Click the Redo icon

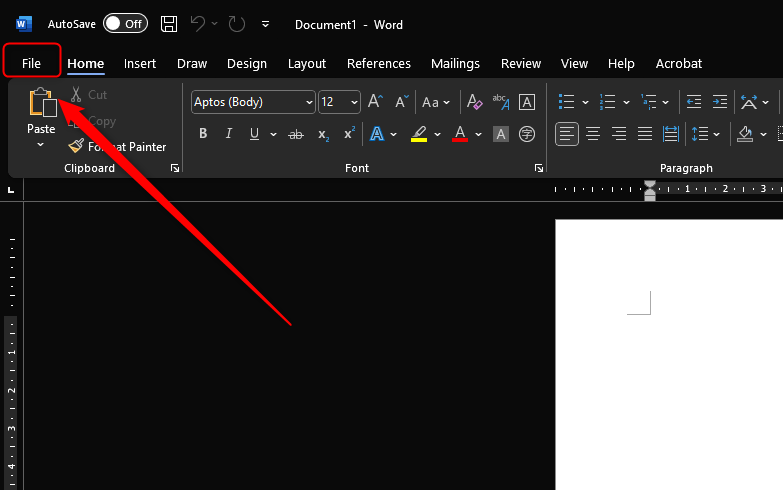coord(237,24)
